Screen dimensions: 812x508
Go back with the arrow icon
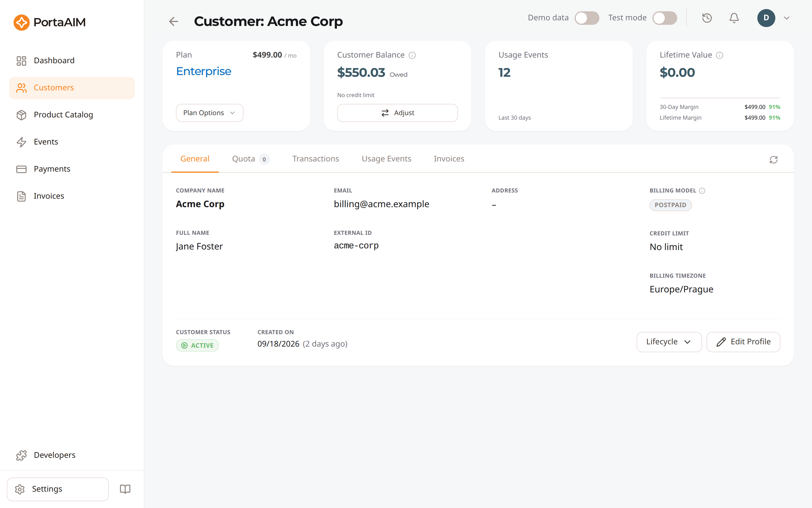(x=173, y=21)
